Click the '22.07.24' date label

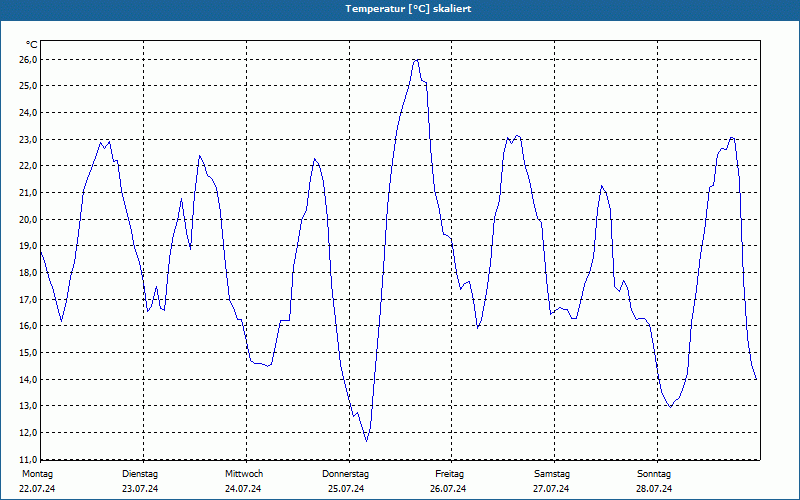point(37,489)
